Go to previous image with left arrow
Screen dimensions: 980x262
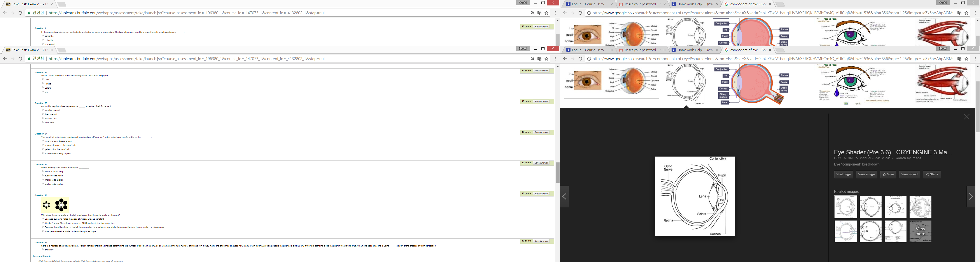[565, 196]
